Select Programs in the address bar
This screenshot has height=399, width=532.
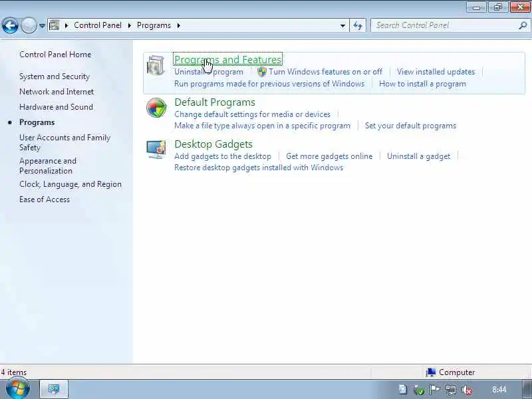click(x=154, y=25)
